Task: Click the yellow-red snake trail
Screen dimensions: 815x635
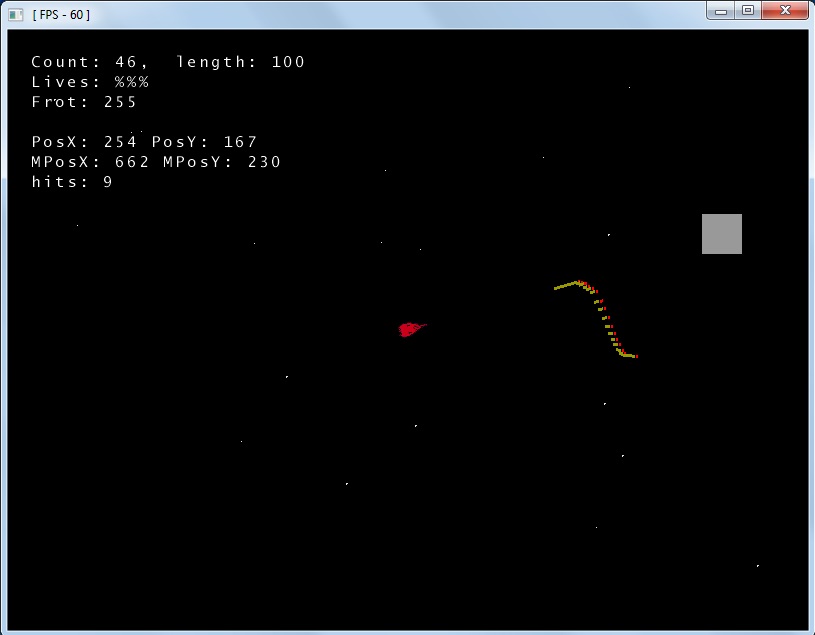Action: click(596, 319)
